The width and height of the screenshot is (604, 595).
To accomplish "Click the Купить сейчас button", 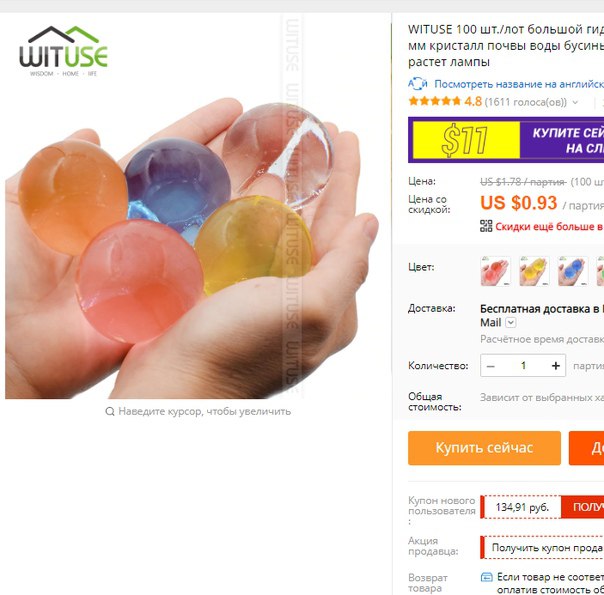I will (x=484, y=448).
